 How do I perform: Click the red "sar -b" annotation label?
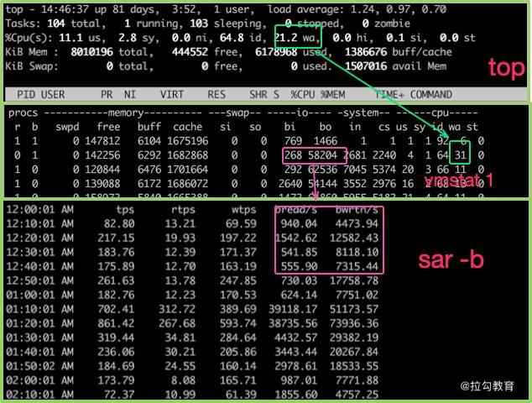point(451,260)
